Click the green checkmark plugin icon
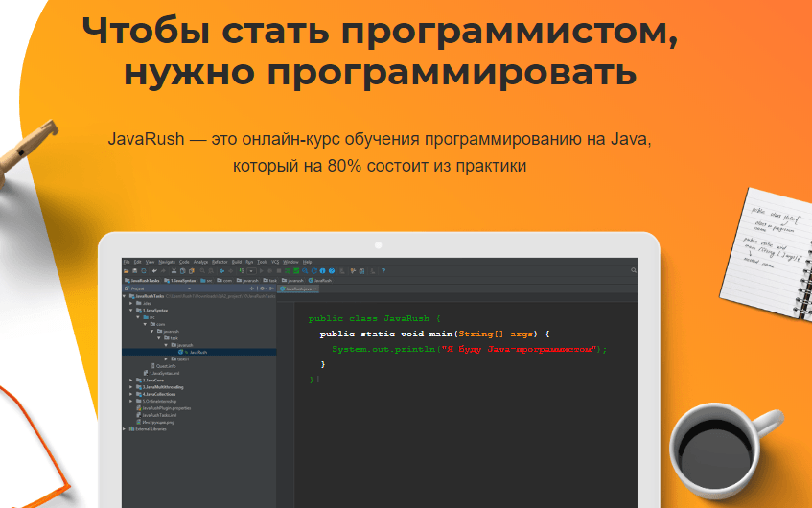812x508 pixels. (x=296, y=271)
